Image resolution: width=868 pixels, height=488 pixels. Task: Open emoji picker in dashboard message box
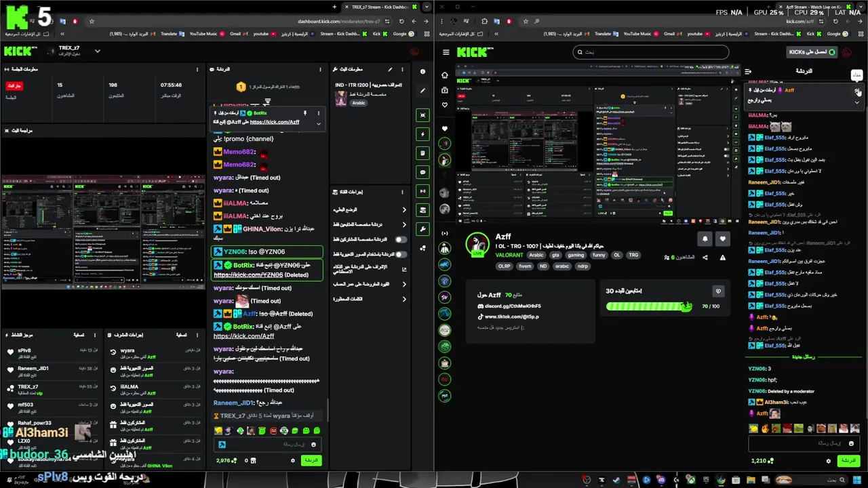coord(313,445)
